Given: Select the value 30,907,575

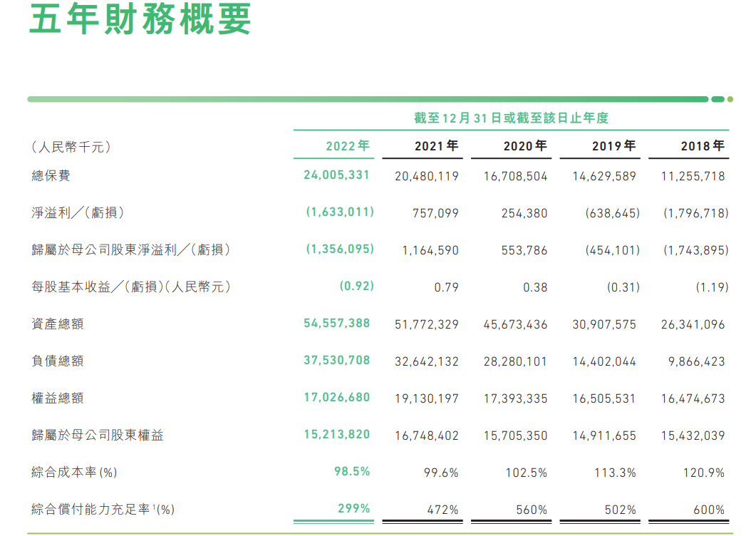Looking at the screenshot, I should tap(604, 325).
